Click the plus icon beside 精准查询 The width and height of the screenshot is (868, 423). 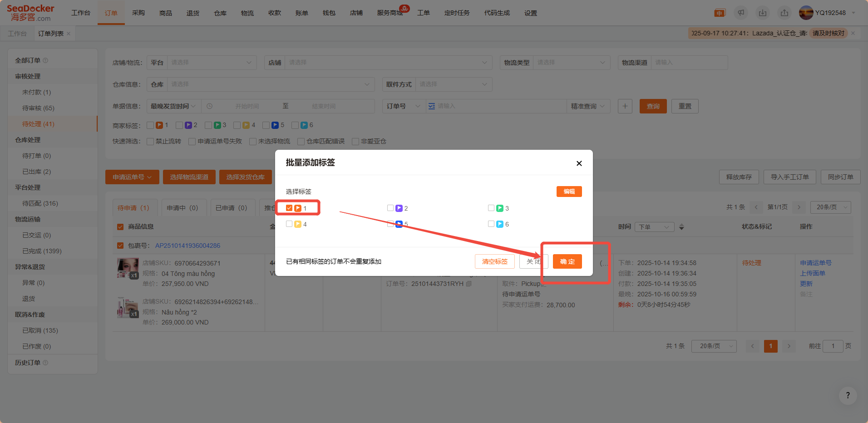pyautogui.click(x=625, y=106)
